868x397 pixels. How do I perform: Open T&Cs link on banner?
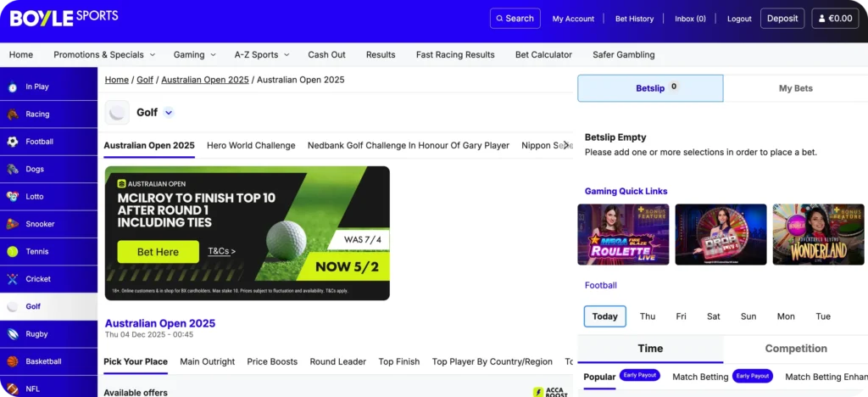pos(221,251)
